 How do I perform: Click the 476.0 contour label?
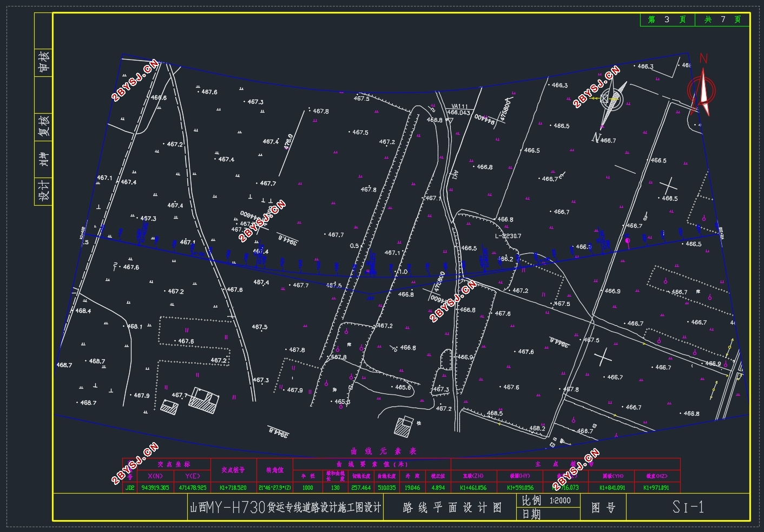pos(288,141)
